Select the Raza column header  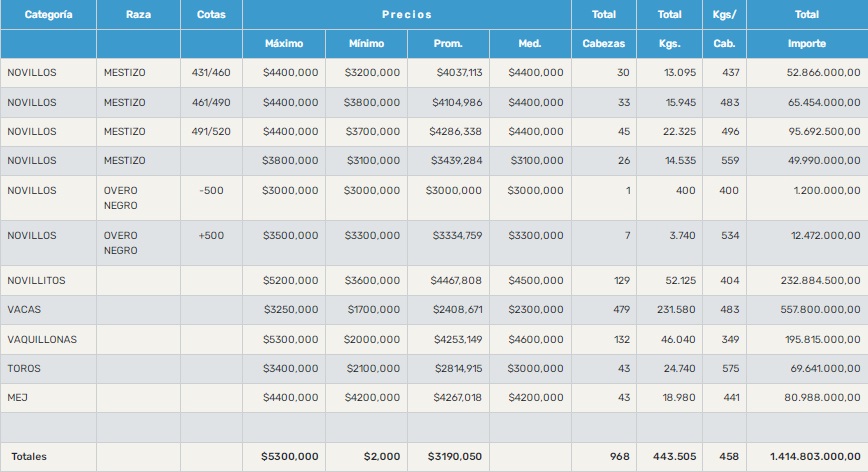139,15
